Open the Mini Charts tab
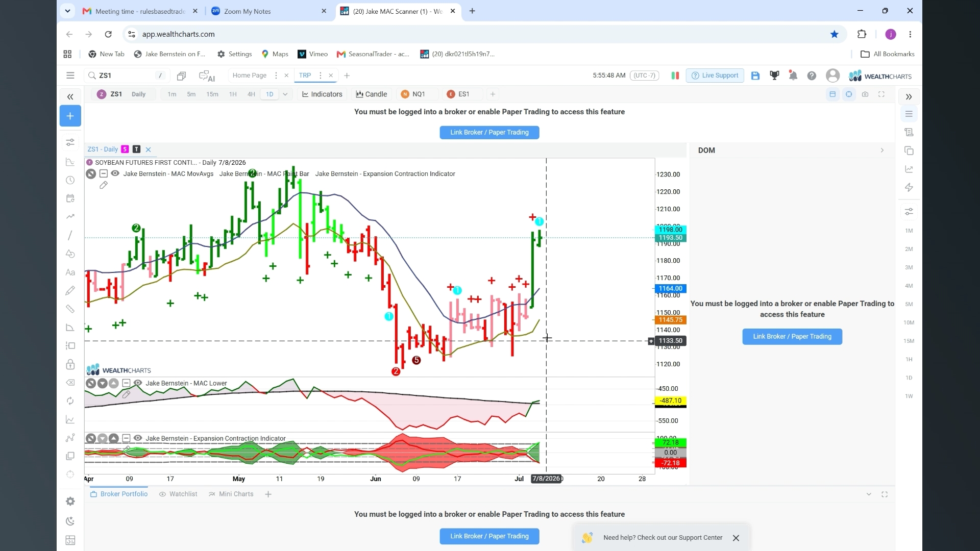The width and height of the screenshot is (980, 551). pos(231,494)
